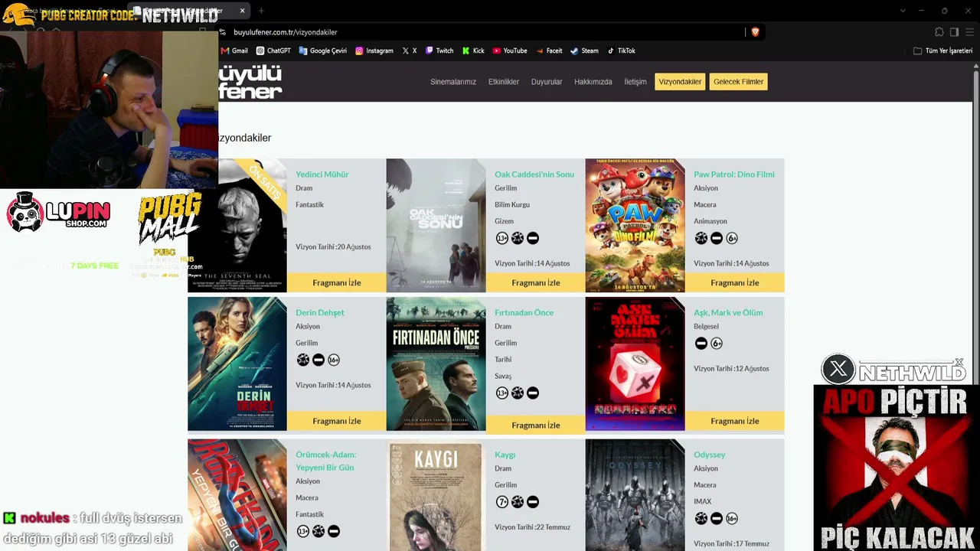Go to the Gelecek Filmler page
Viewport: 980px width, 551px height.
(738, 82)
